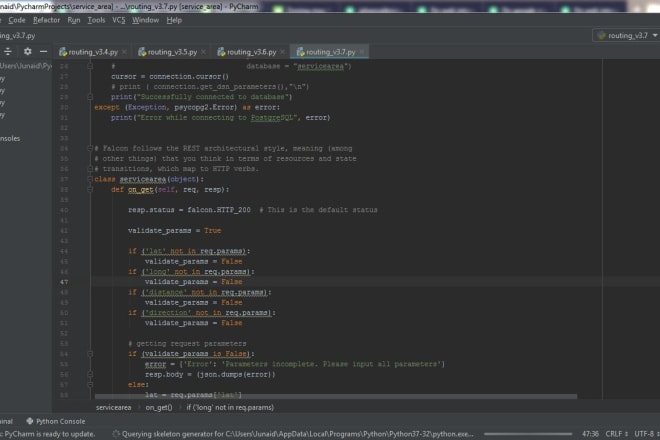
Task: Hide the project tool window
Action: coord(43,51)
